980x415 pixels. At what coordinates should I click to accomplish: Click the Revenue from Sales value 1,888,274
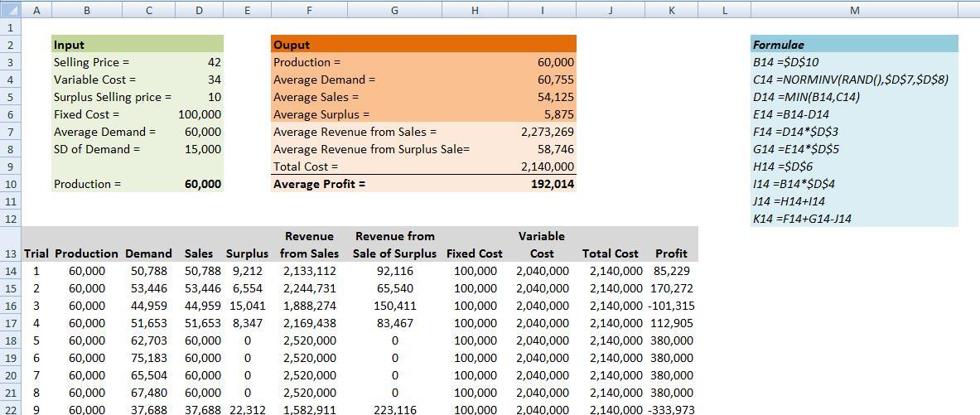click(310, 306)
